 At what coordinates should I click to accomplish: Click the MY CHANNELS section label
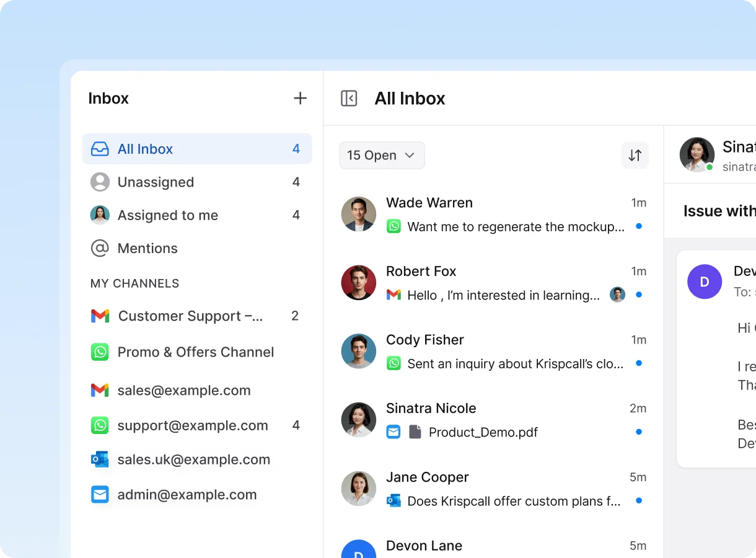[134, 283]
